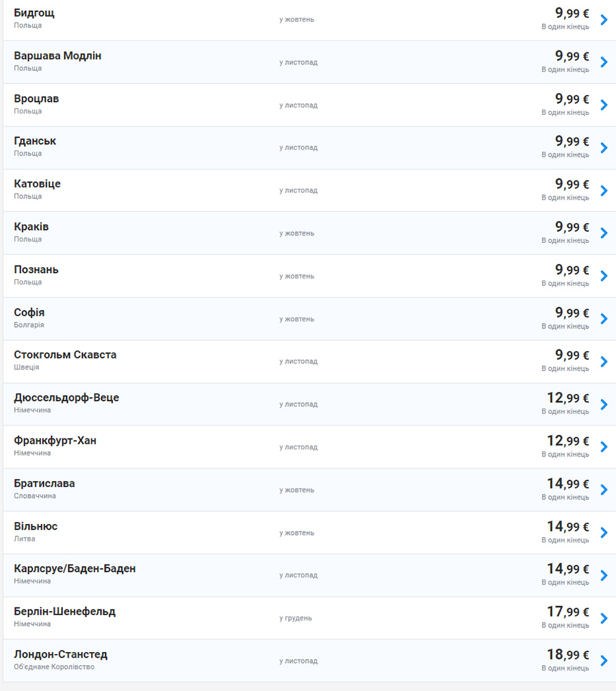
Task: Open arrow beside Братислава 14,99 € fare
Action: coord(604,490)
